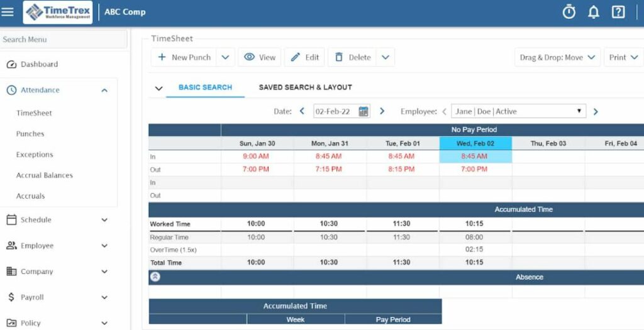Image resolution: width=644 pixels, height=330 pixels.
Task: Click the ABC Comp company name
Action: [125, 12]
